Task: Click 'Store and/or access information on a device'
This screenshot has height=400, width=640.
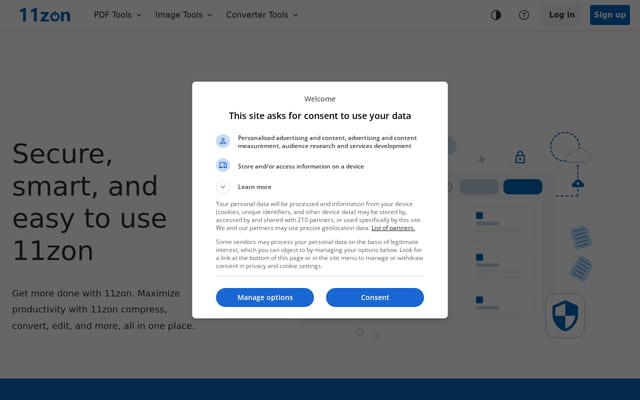Action: click(301, 166)
